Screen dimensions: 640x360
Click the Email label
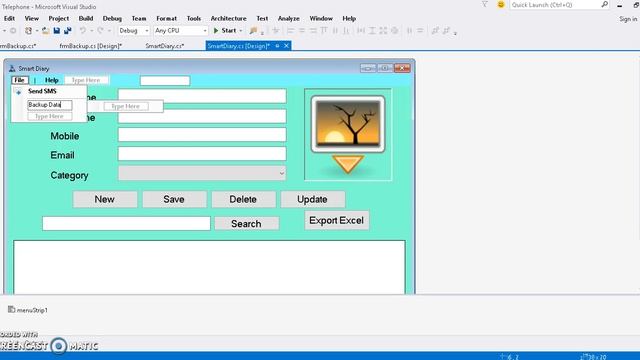pyautogui.click(x=62, y=155)
